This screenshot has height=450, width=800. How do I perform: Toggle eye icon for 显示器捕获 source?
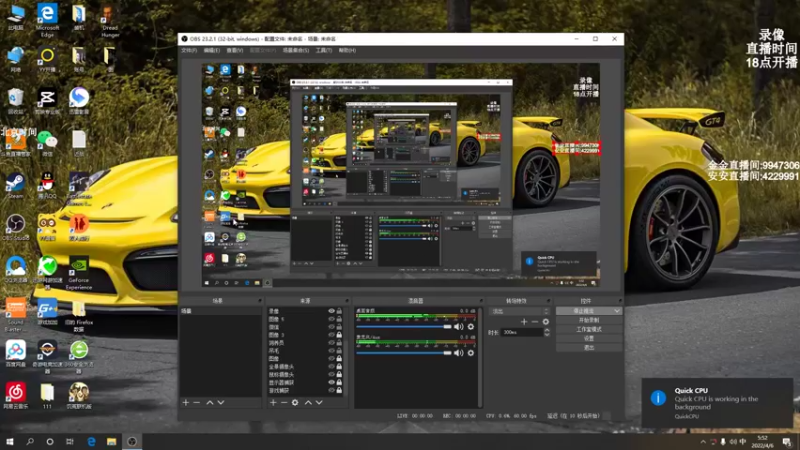(x=331, y=381)
